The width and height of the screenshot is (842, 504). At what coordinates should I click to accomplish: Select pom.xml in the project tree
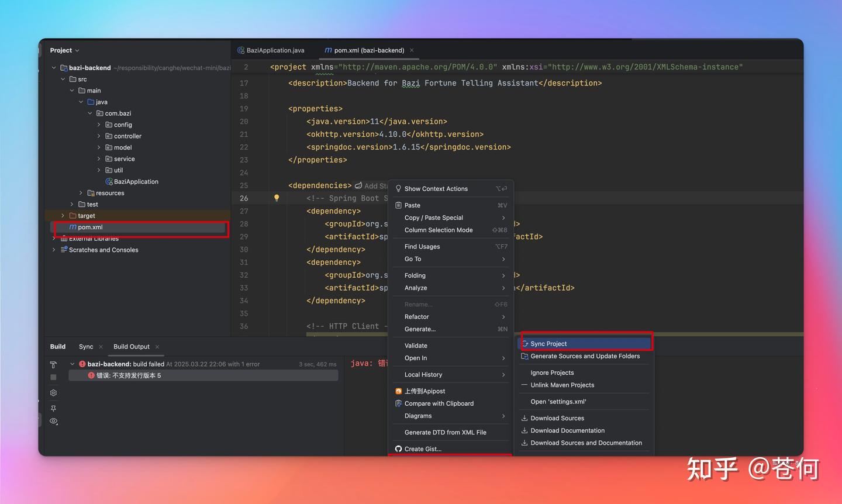90,227
